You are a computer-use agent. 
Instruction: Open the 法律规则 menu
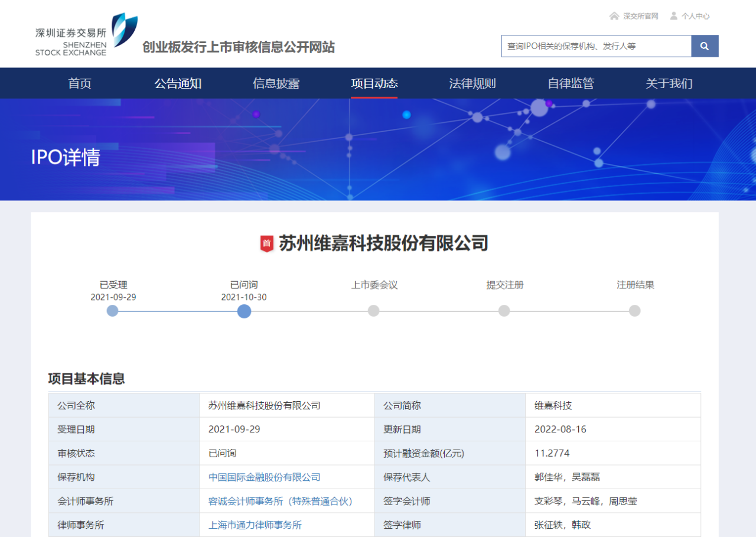472,83
